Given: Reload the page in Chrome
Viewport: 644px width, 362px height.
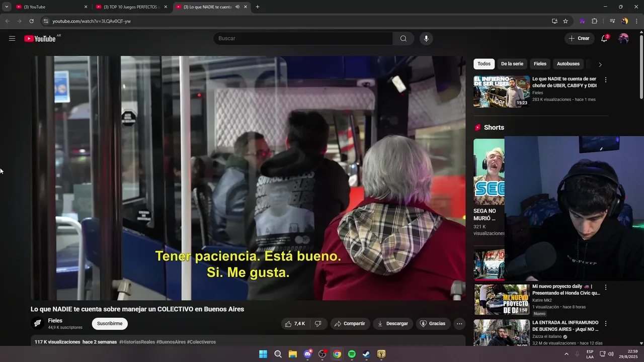Looking at the screenshot, I should [31, 21].
